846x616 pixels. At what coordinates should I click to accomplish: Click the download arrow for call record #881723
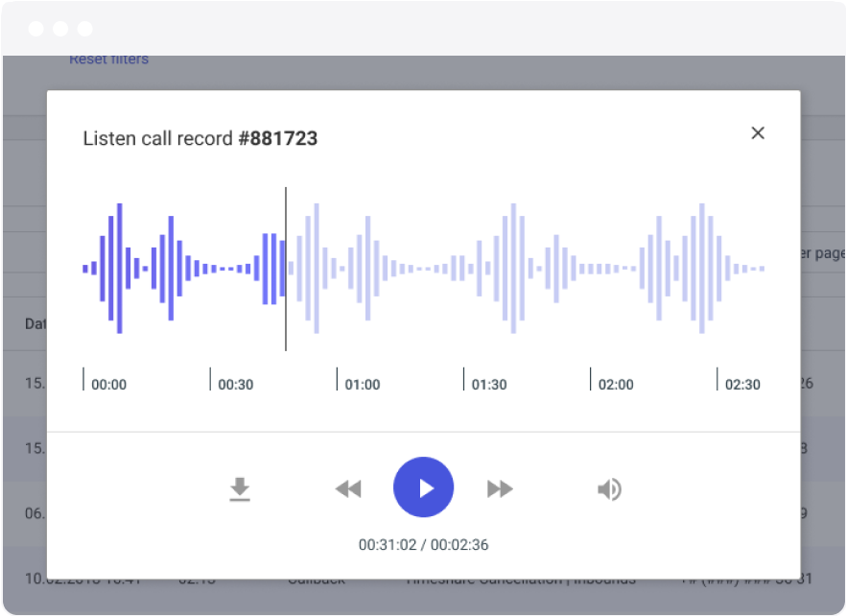[240, 486]
